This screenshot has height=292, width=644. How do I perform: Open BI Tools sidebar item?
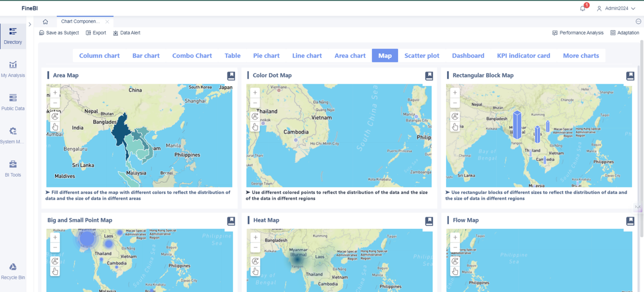point(13,169)
